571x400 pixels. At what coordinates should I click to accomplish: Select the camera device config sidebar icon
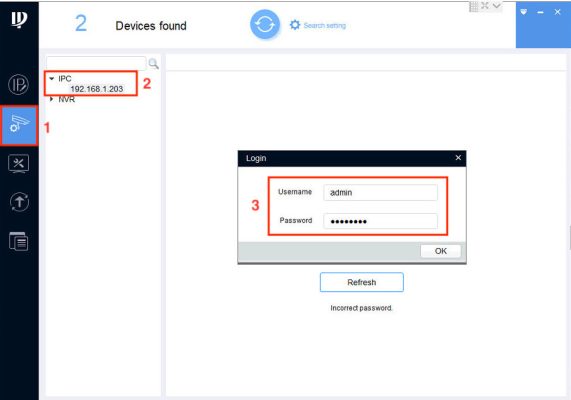[x=19, y=126]
